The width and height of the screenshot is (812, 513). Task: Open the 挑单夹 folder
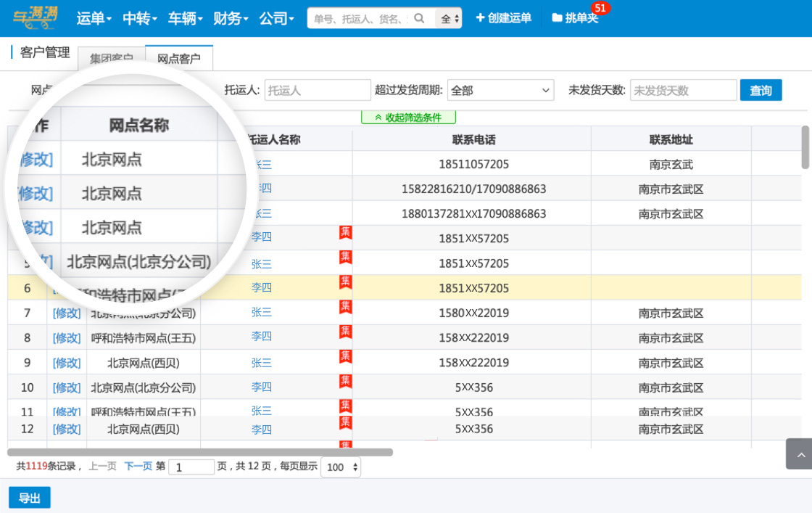(x=575, y=18)
